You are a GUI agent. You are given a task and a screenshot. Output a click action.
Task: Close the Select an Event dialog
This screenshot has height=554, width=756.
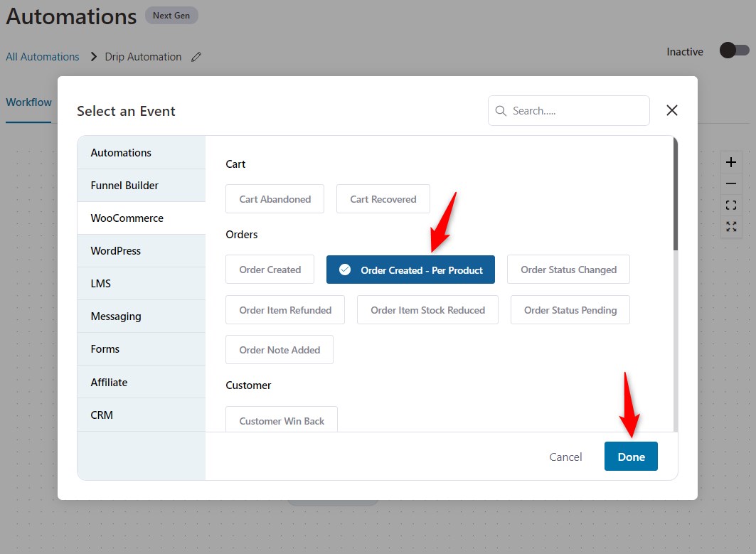pos(671,110)
